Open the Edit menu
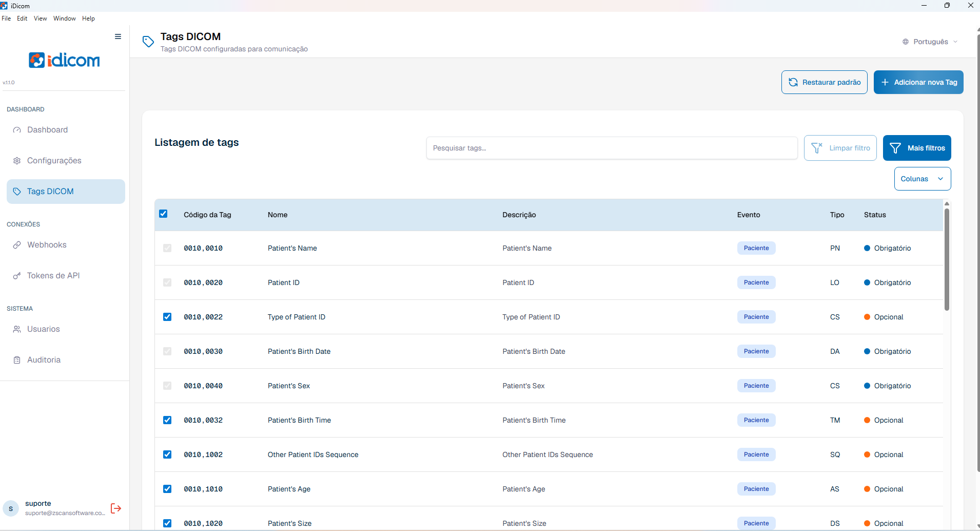Screen dimensions: 980x531 [x=22, y=18]
